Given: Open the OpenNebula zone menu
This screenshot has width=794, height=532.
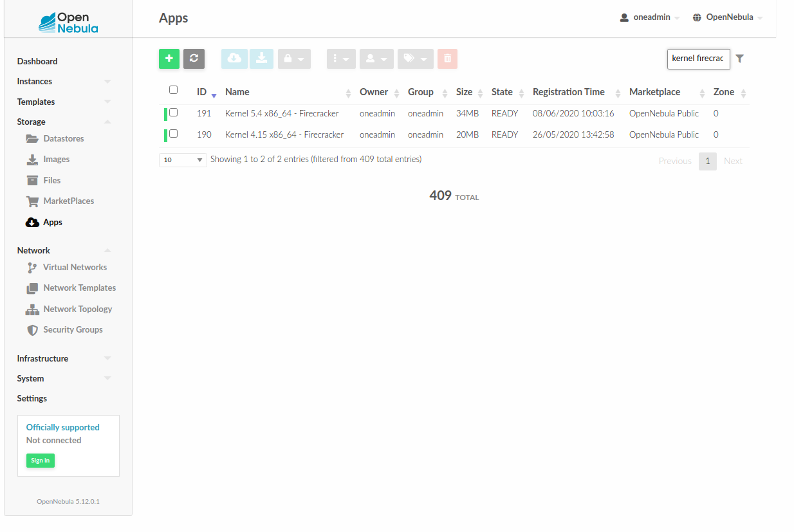Looking at the screenshot, I should click(x=728, y=17).
